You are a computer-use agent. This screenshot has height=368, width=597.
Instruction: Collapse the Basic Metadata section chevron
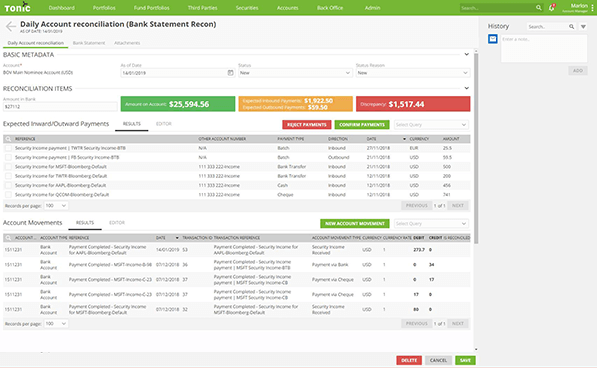tap(466, 54)
